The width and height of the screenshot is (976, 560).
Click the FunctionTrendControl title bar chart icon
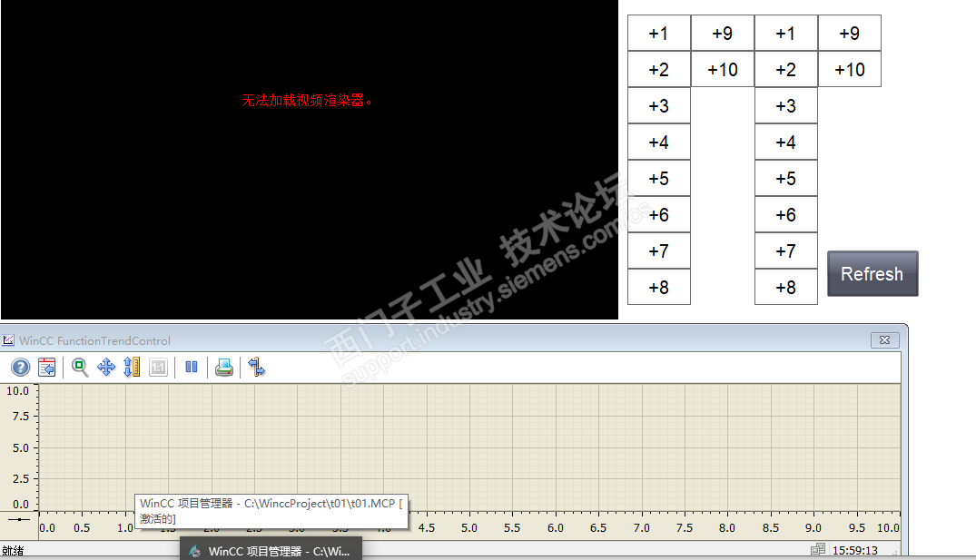pyautogui.click(x=8, y=340)
